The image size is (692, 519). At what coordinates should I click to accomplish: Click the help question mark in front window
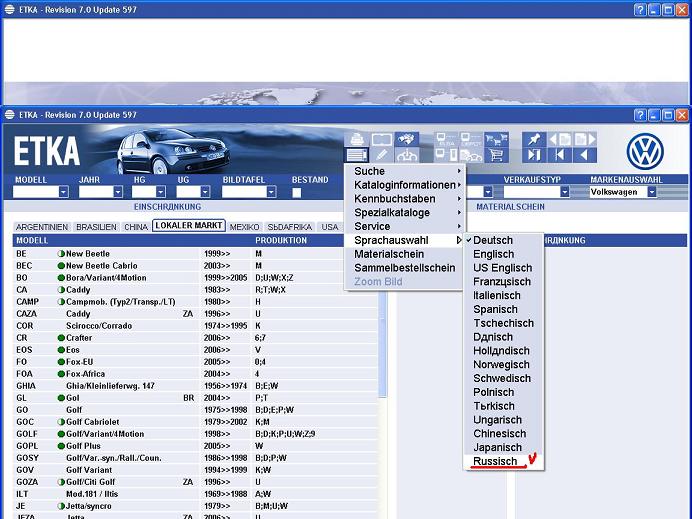tap(640, 115)
